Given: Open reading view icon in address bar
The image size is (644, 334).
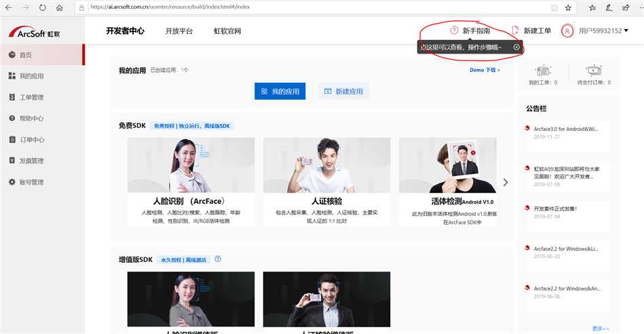Looking at the screenshot, I should (554, 7).
